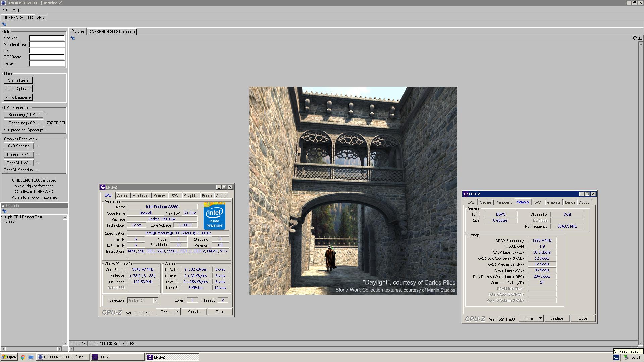Viewport: 644px width, 362px height.
Task: Open About tab in left CPU-Z window
Action: (x=221, y=196)
